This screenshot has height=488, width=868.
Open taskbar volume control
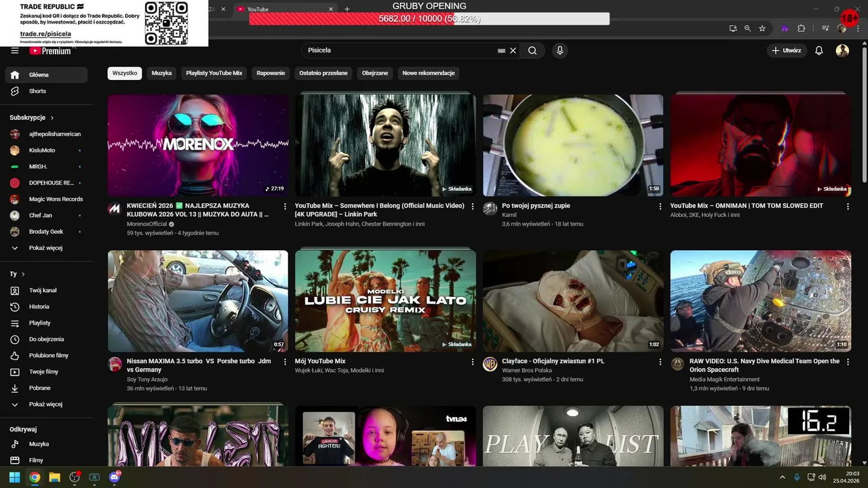[822, 477]
